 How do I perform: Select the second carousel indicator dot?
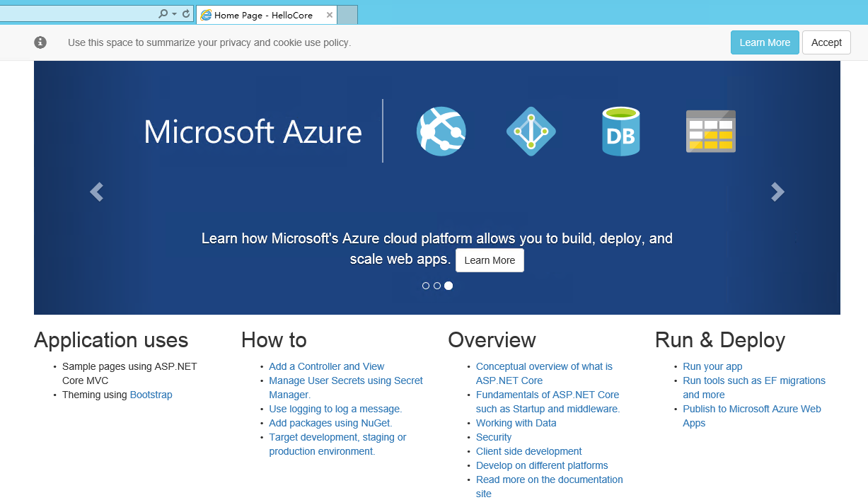[x=437, y=286]
